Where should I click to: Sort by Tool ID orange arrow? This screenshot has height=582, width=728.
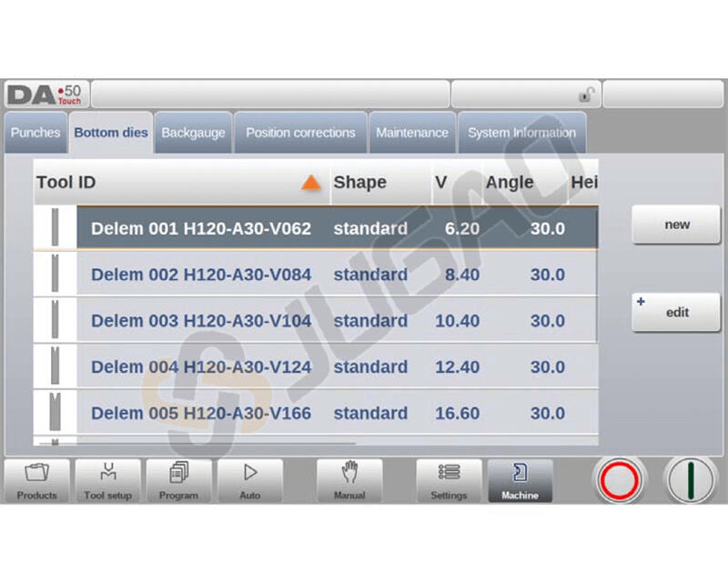click(311, 183)
